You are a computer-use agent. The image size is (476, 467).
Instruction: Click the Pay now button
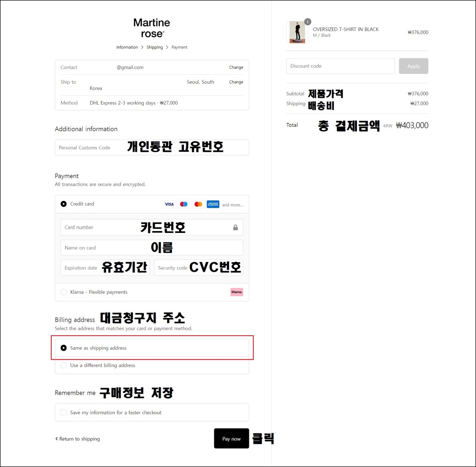point(232,438)
